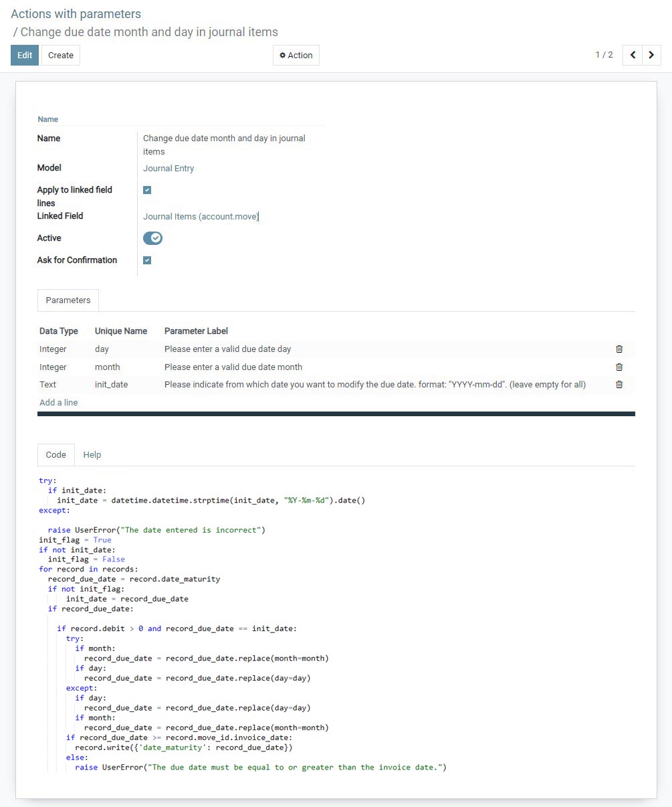Image resolution: width=672 pixels, height=807 pixels.
Task: Delete the day parameter row
Action: 619,349
